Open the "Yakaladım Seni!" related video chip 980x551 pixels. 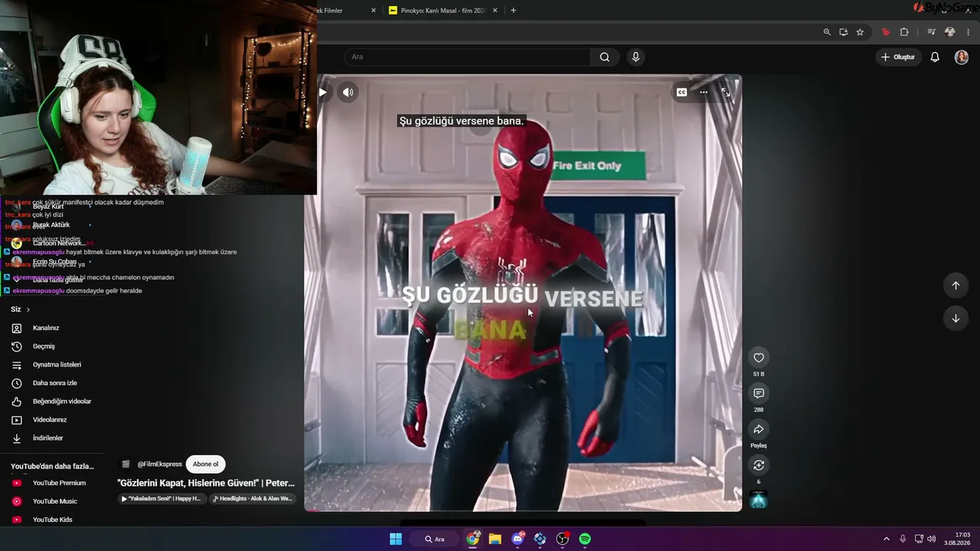click(x=160, y=499)
